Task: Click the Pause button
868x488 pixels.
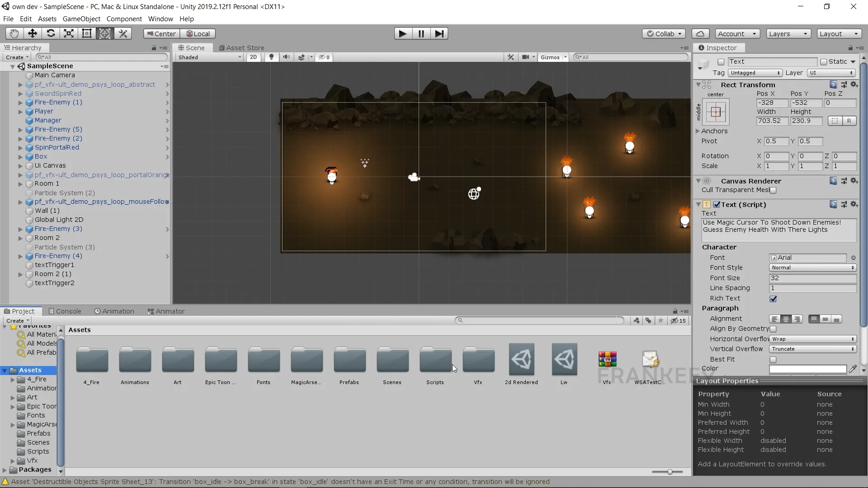Action: click(x=421, y=33)
